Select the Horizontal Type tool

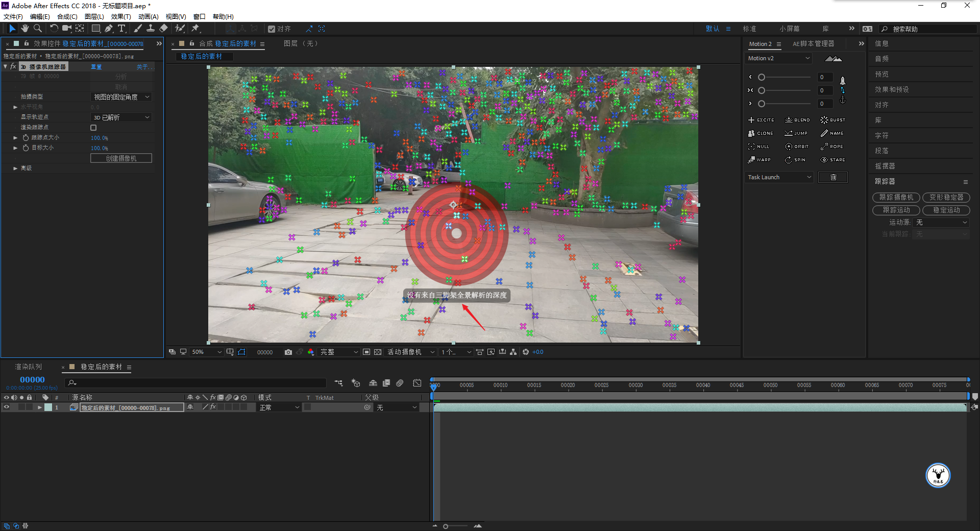(121, 29)
